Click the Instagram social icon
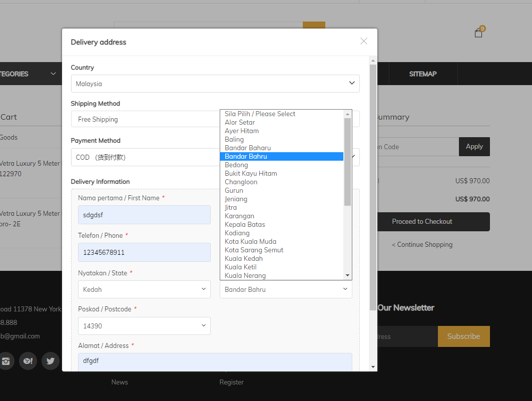Viewport: 532px width, 401px height. (6, 360)
